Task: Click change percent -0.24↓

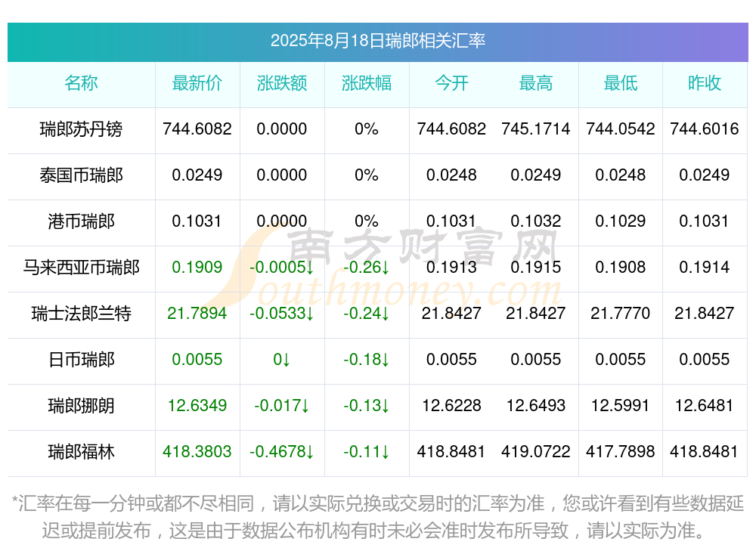Action: [367, 314]
